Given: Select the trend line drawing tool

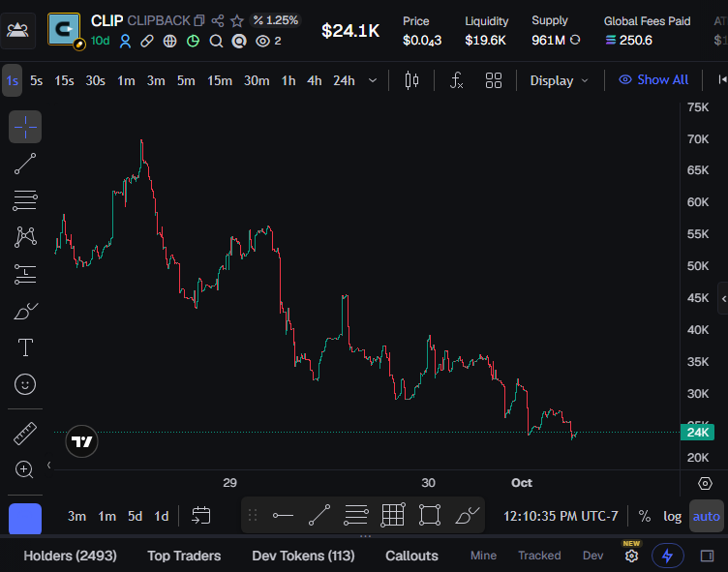Looking at the screenshot, I should coord(25,164).
